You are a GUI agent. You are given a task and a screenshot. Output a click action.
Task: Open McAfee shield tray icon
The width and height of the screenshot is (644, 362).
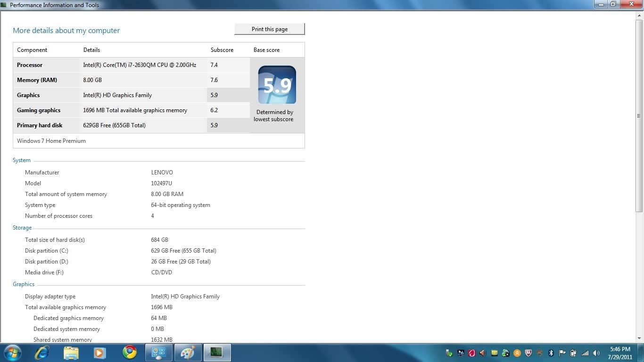coord(528,353)
